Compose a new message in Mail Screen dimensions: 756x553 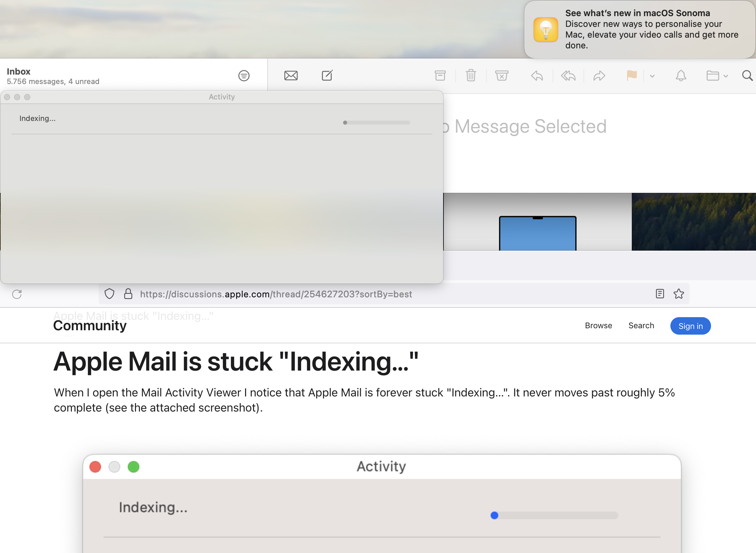(x=327, y=76)
